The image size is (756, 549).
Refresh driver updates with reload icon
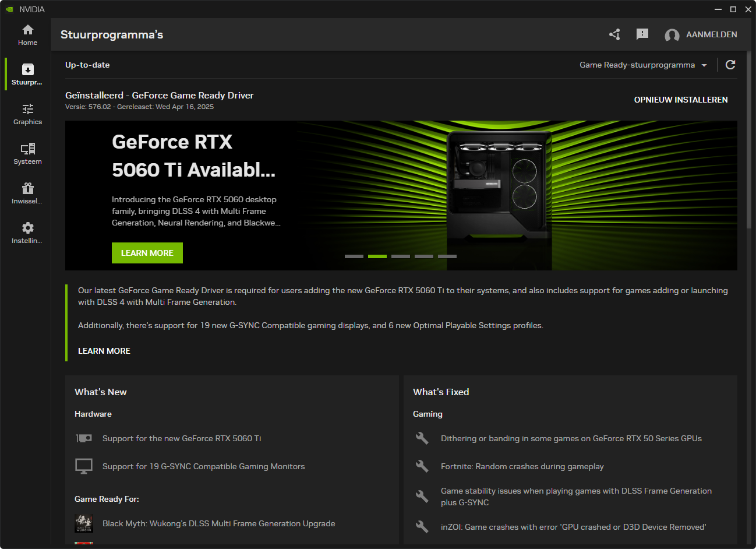click(730, 65)
